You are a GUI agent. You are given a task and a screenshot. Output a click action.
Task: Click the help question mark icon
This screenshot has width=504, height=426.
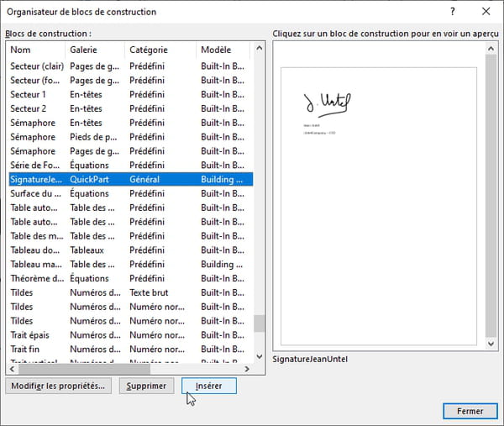point(453,12)
